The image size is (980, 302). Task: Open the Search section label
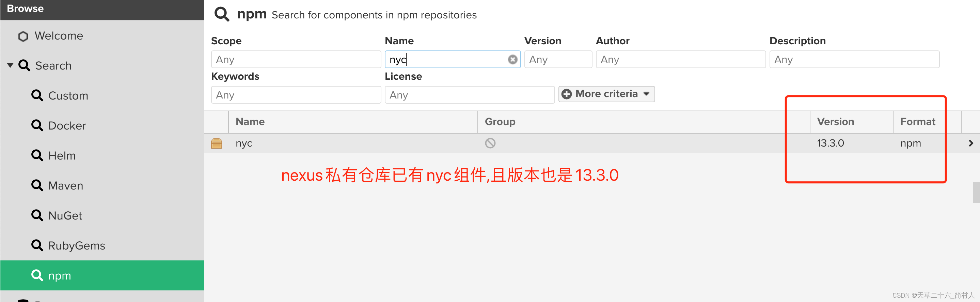coord(53,66)
